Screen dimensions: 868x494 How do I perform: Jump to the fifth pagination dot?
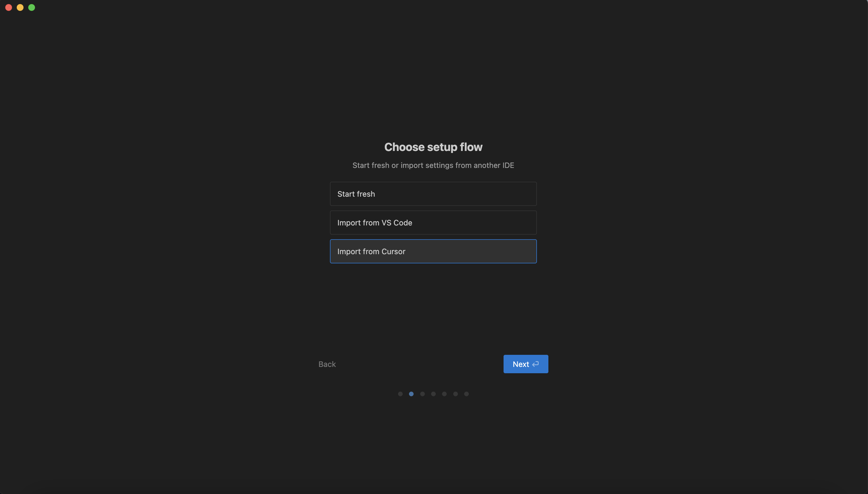tap(444, 394)
